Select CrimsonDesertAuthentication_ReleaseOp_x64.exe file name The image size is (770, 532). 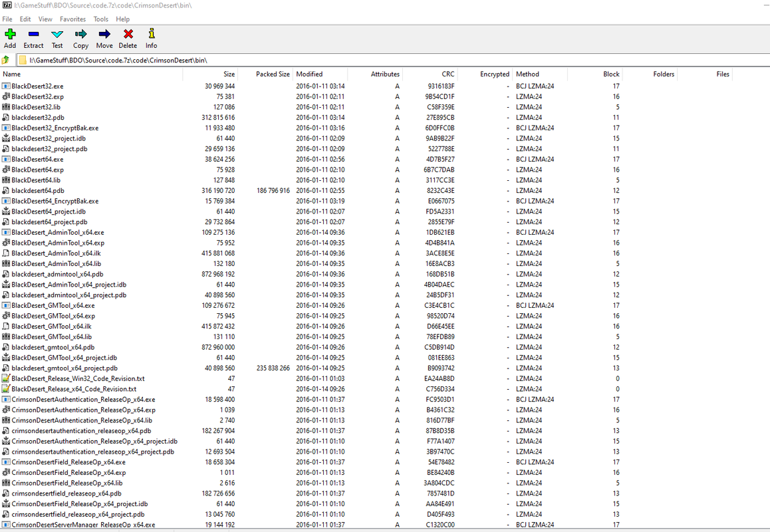[84, 400]
